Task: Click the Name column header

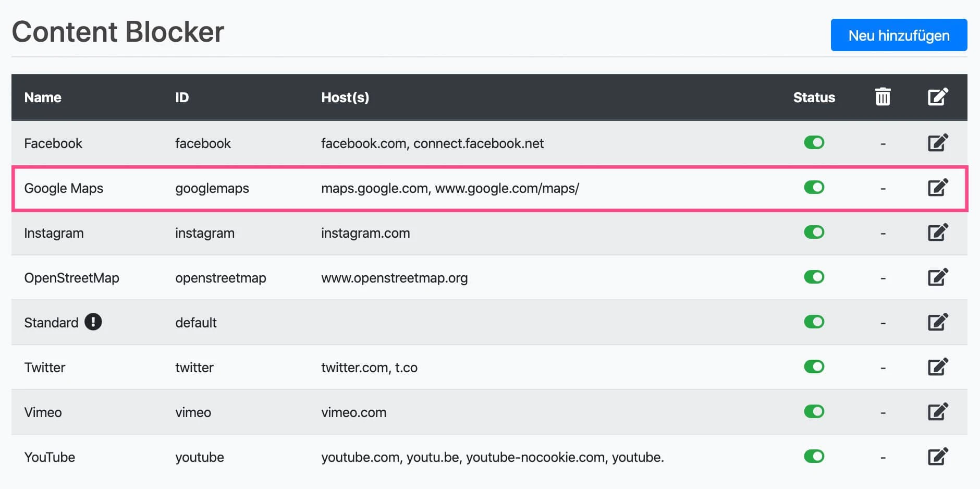Action: point(43,97)
